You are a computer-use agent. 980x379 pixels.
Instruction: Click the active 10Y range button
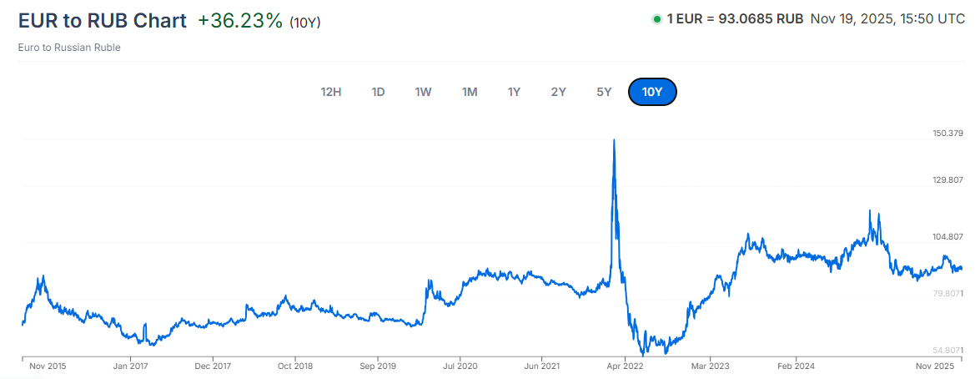[x=652, y=92]
